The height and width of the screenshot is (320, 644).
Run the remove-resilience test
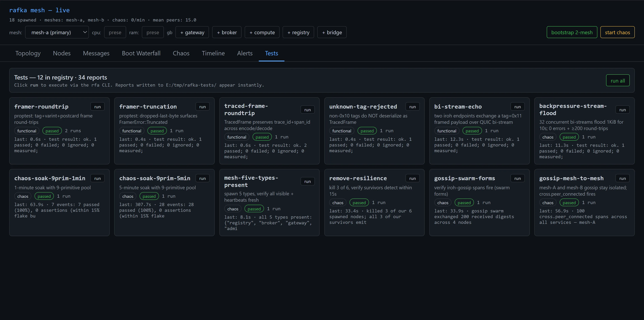tap(413, 178)
